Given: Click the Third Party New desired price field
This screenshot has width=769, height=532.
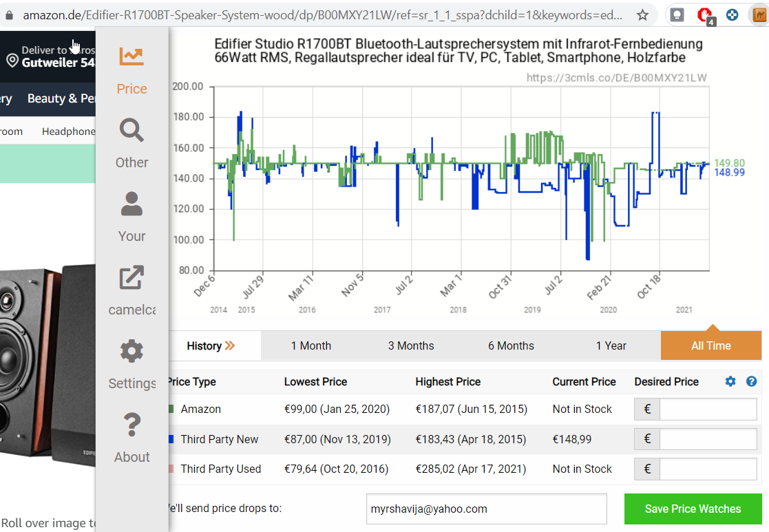Looking at the screenshot, I should click(708, 439).
